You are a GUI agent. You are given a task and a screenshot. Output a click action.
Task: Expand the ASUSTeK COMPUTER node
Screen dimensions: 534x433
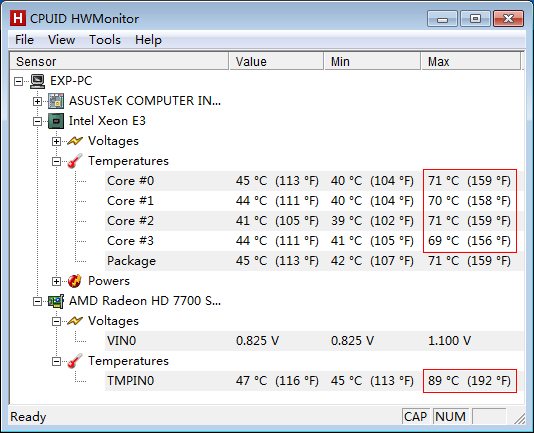[x=37, y=101]
